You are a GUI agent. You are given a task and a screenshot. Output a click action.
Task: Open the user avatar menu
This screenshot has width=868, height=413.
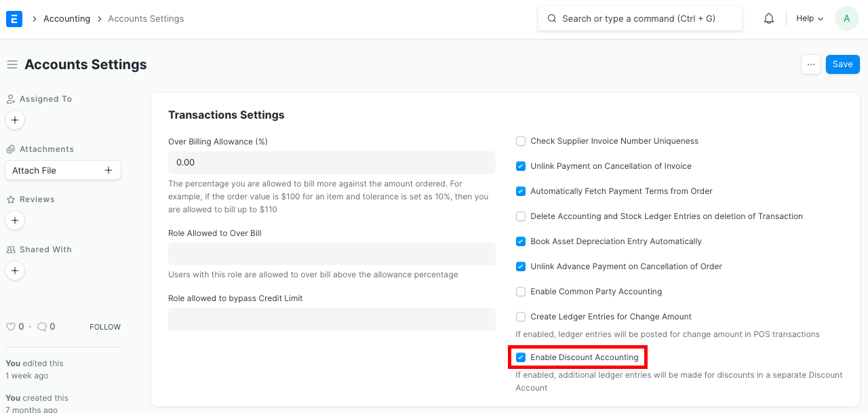(846, 18)
